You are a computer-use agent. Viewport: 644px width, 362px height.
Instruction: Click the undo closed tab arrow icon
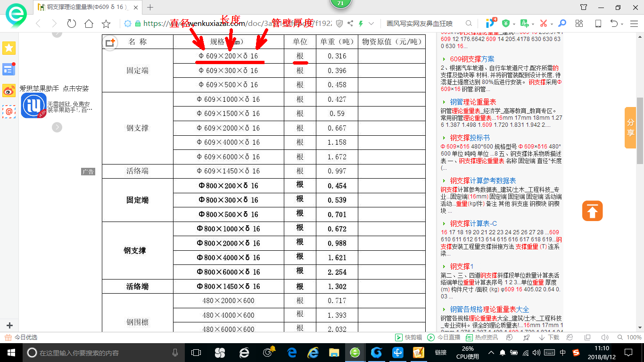tap(614, 24)
